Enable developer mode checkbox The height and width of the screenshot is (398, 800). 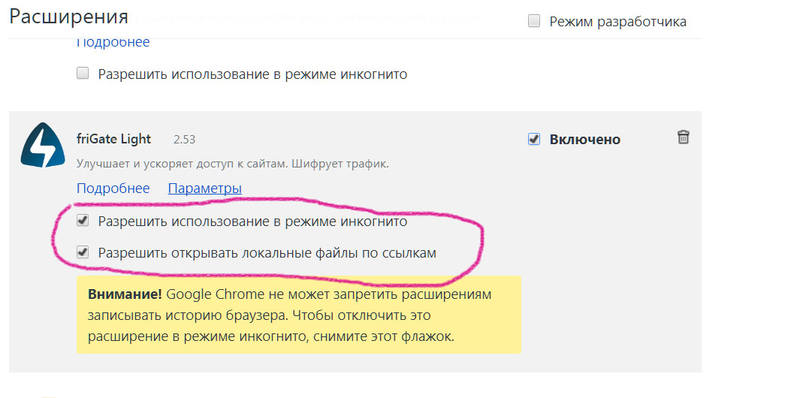[534, 21]
